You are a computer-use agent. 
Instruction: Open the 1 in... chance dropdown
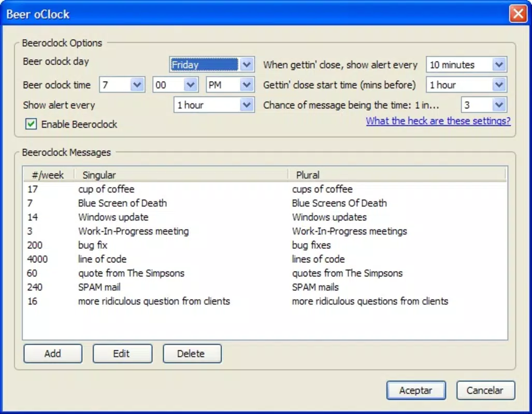(484, 105)
